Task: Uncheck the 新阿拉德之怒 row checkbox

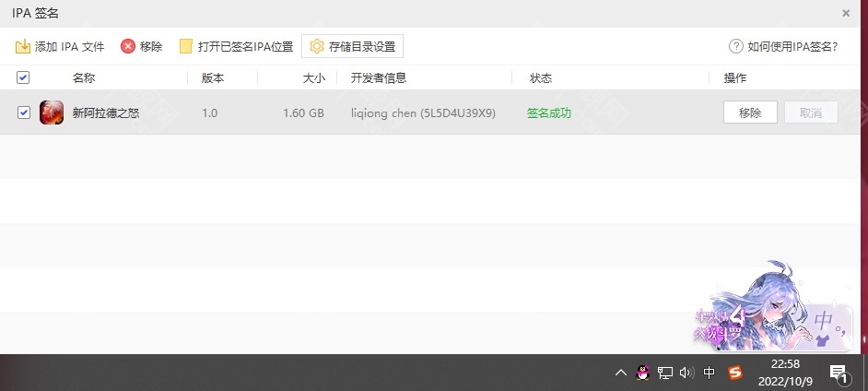Action: (x=23, y=113)
